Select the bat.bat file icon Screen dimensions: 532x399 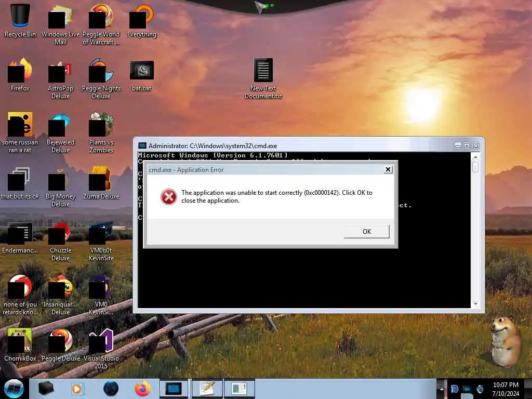pos(141,75)
